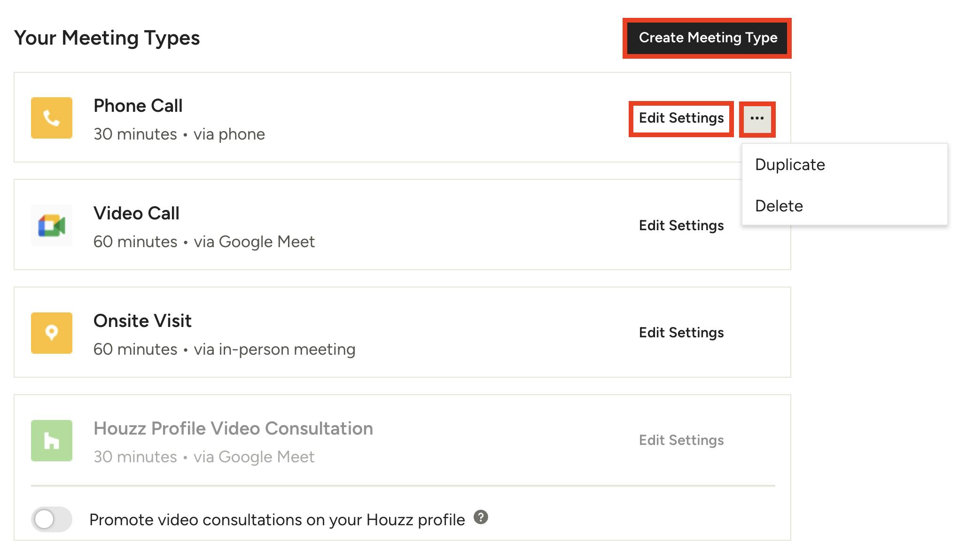
Task: Toggle Promote video consultations switch
Action: tap(51, 519)
